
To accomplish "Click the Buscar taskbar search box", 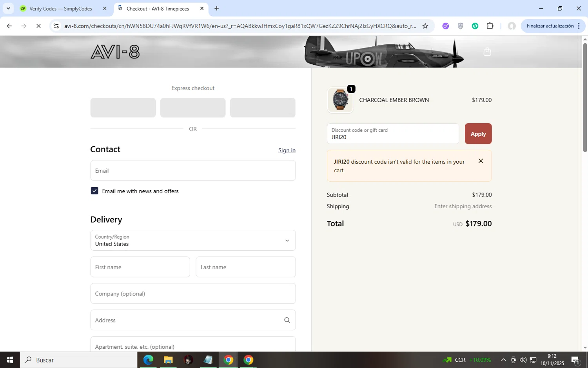I will pyautogui.click(x=78, y=360).
